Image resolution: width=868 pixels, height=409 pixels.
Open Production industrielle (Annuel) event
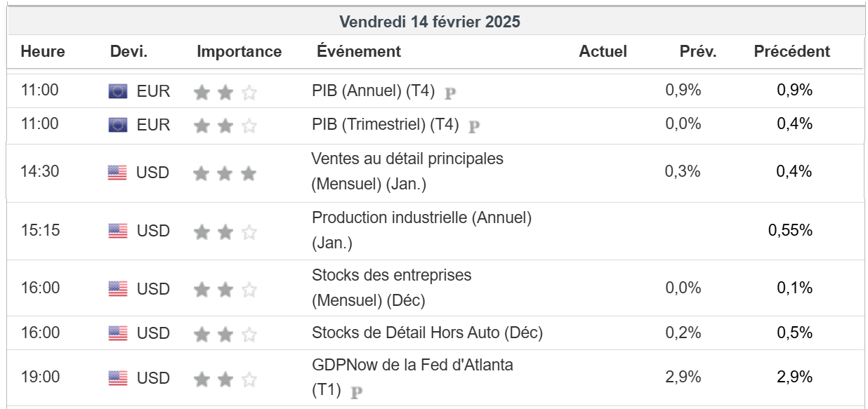(421, 218)
